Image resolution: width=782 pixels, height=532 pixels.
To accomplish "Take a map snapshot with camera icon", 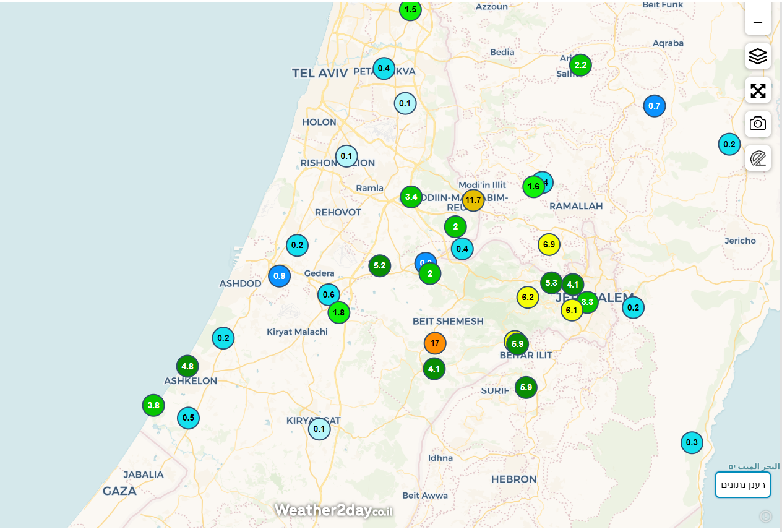I will (757, 124).
